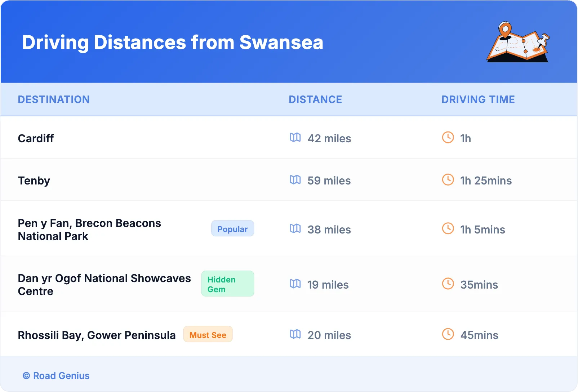
Task: Click the 38 miles distance value
Action: [x=329, y=230]
